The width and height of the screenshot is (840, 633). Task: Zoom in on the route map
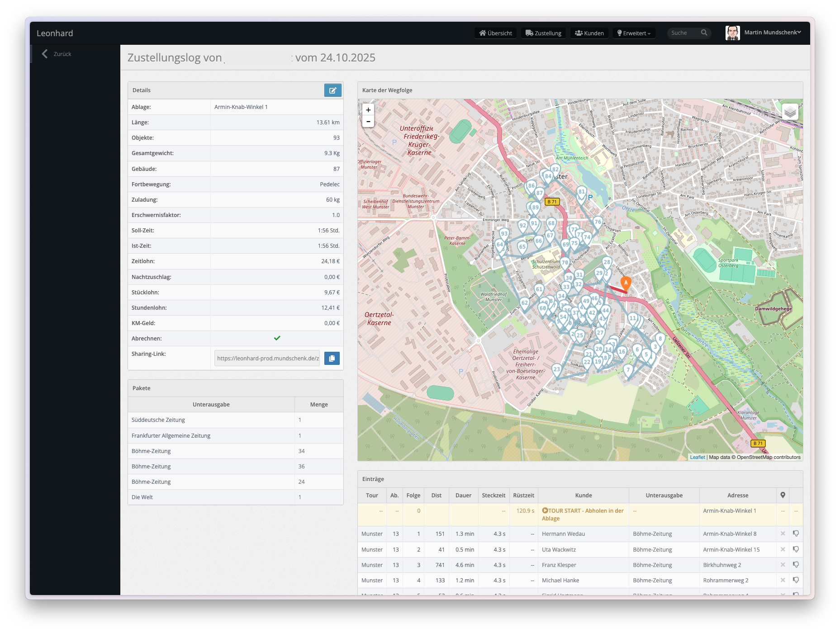tap(368, 110)
